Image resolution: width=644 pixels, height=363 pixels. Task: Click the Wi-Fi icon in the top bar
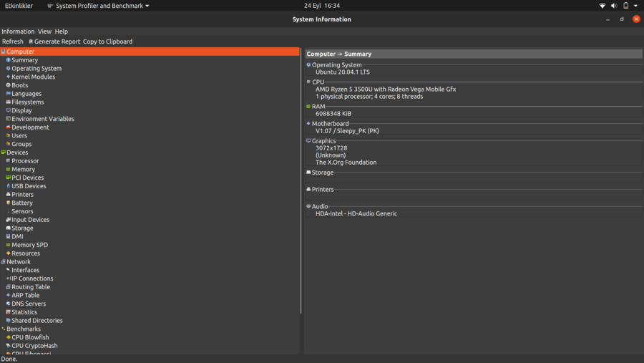(x=602, y=6)
